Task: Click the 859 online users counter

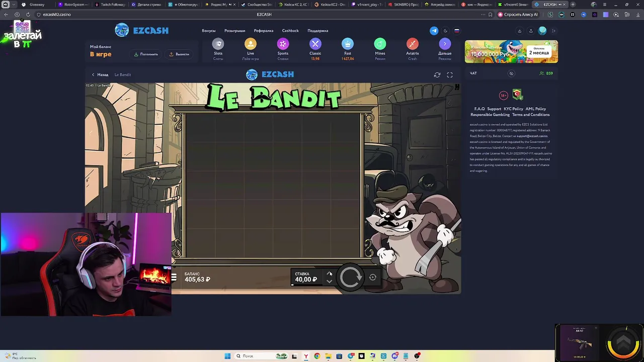Action: (546, 73)
